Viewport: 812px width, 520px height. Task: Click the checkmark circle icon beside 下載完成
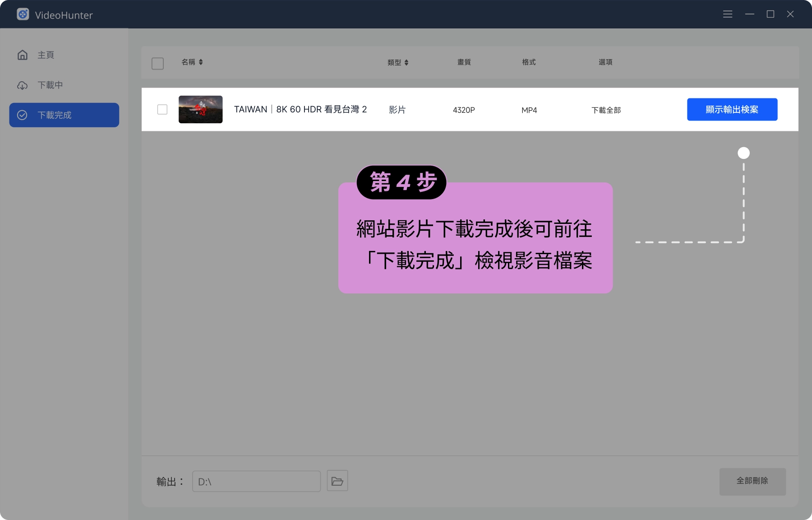click(x=22, y=115)
